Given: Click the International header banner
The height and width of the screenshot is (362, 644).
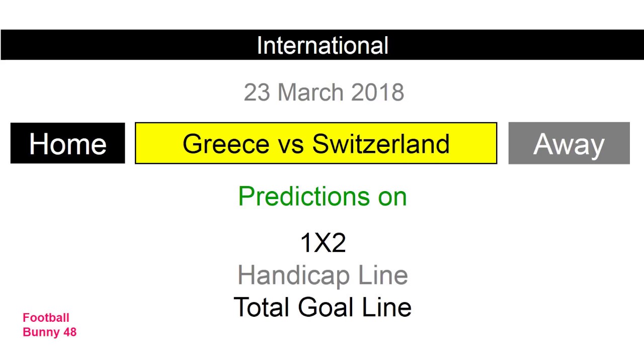Looking at the screenshot, I should click(x=322, y=45).
